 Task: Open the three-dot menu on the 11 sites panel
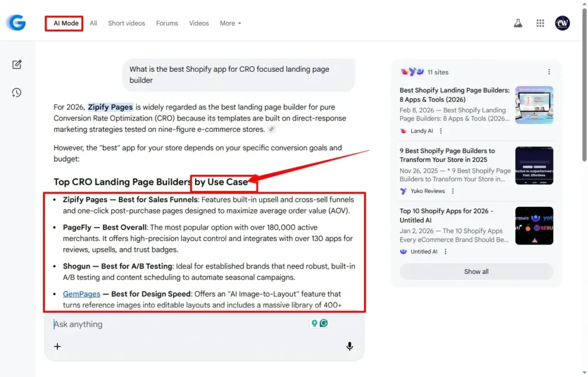click(549, 72)
